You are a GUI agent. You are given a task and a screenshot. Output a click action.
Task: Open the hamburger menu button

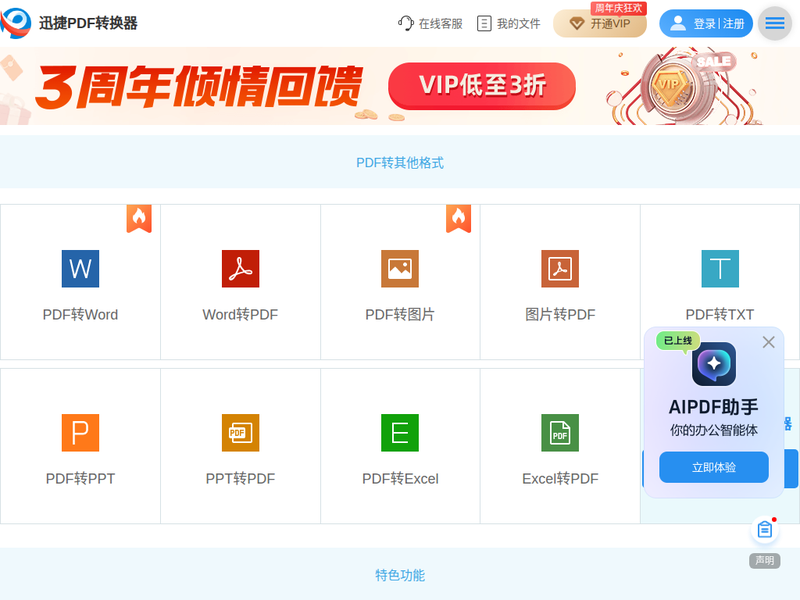(x=775, y=23)
